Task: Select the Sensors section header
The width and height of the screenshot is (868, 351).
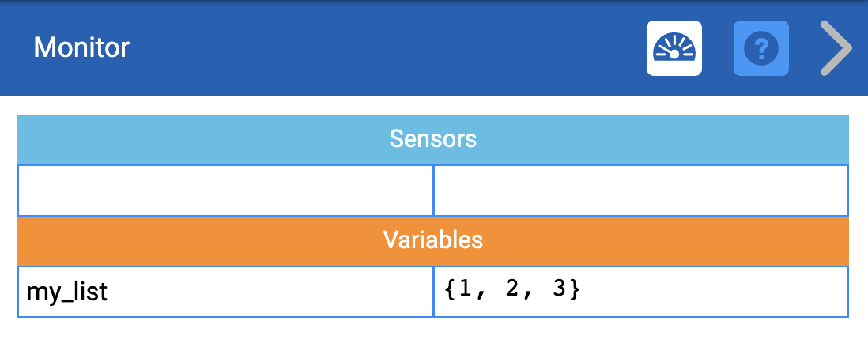Action: pyautogui.click(x=433, y=140)
